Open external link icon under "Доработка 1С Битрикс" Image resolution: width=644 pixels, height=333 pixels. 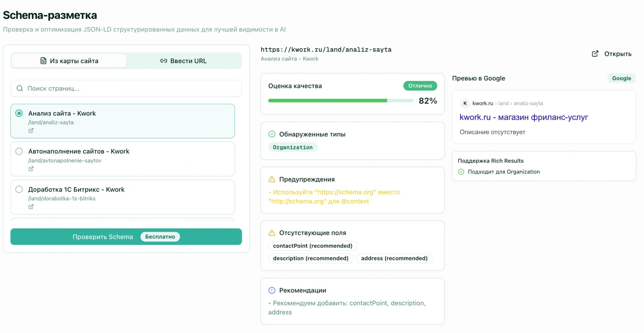pyautogui.click(x=31, y=207)
